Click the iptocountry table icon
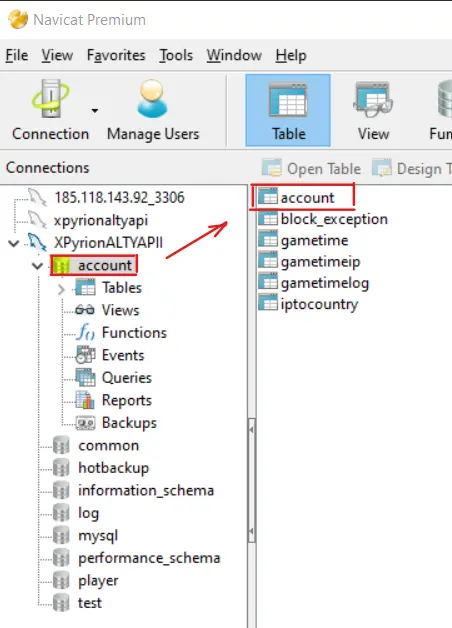The height and width of the screenshot is (628, 452). point(268,304)
